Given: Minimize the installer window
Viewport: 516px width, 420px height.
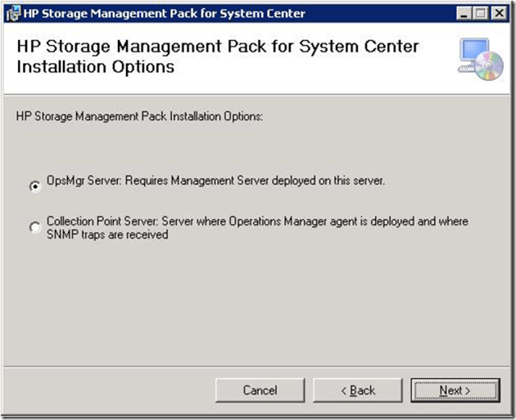Looking at the screenshot, I should [x=464, y=13].
